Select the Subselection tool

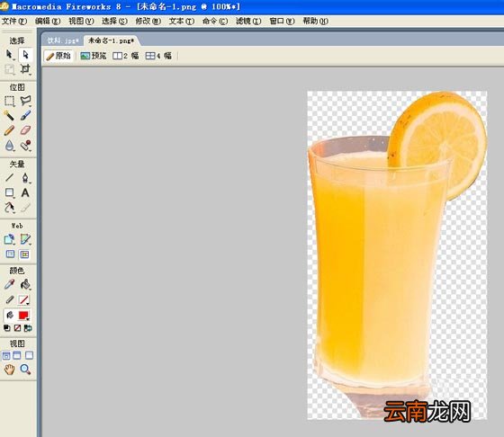tap(25, 55)
